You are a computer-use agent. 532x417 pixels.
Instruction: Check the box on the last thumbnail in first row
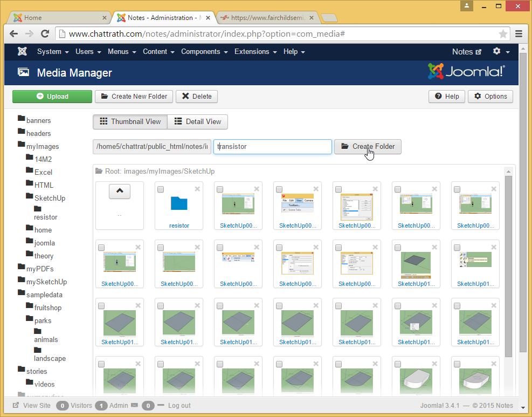click(457, 189)
